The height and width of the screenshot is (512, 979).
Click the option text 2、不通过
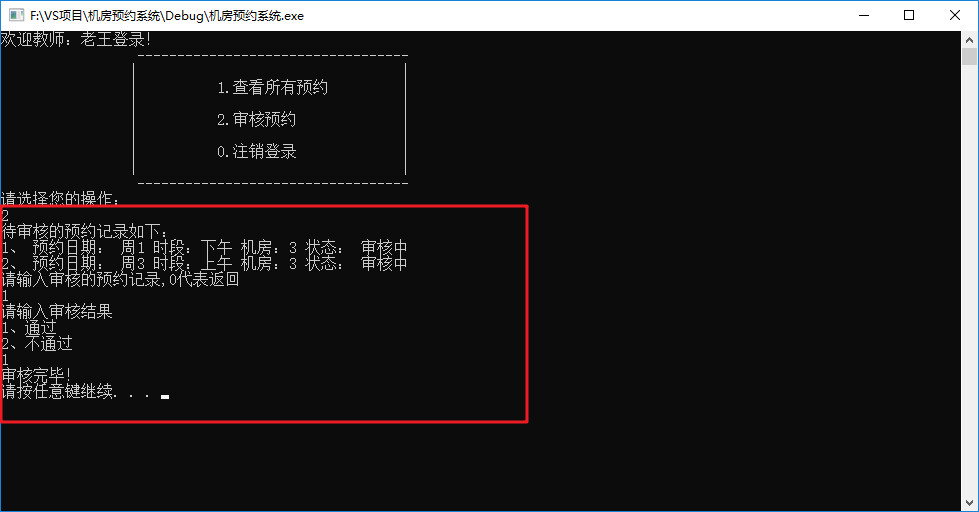pos(37,343)
